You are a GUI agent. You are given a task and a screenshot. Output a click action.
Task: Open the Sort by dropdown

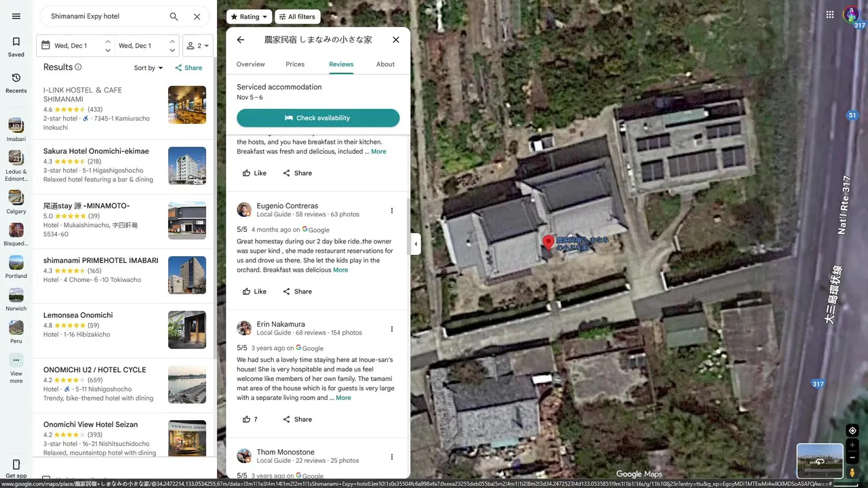[149, 68]
